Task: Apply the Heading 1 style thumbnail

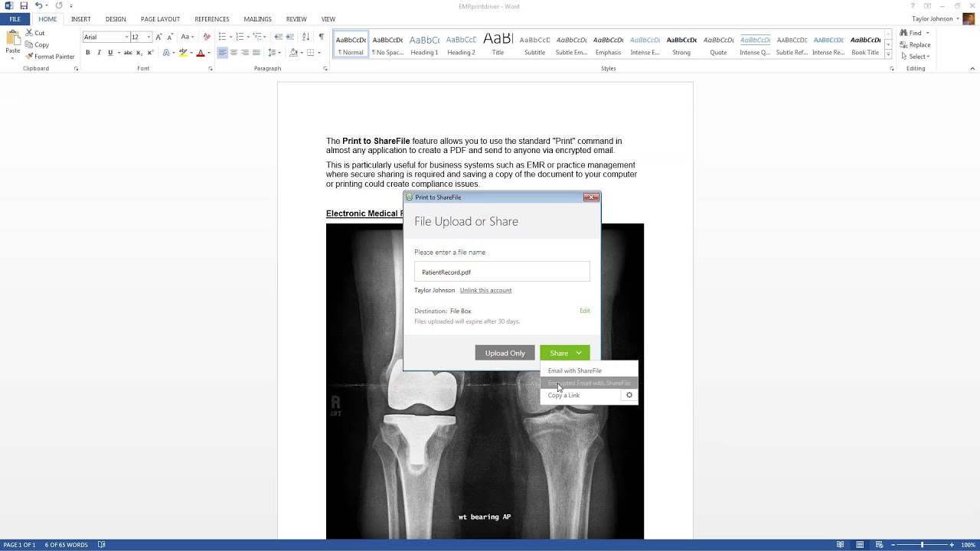Action: pos(424,45)
